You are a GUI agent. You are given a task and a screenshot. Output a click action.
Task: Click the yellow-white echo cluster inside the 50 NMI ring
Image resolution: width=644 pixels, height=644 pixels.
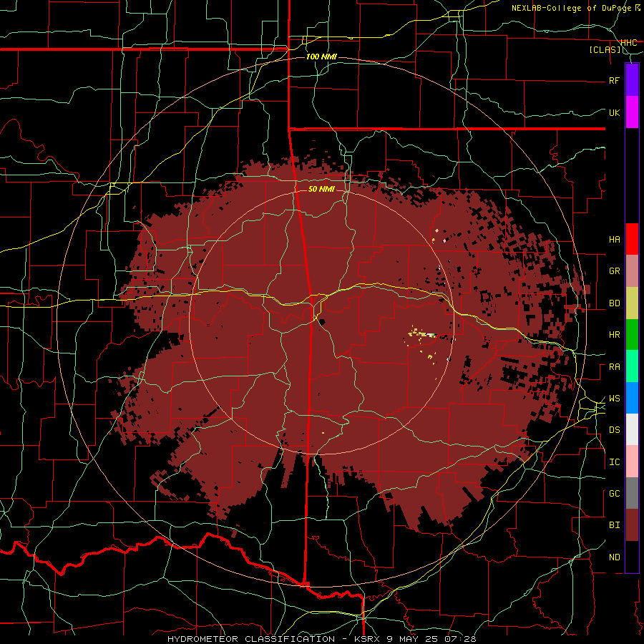tap(422, 333)
